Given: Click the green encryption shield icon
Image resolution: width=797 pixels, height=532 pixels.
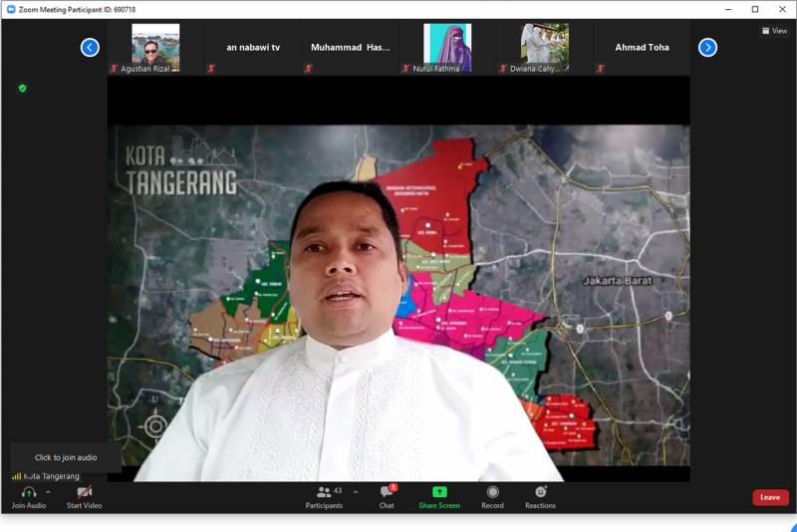Looking at the screenshot, I should pyautogui.click(x=22, y=89).
